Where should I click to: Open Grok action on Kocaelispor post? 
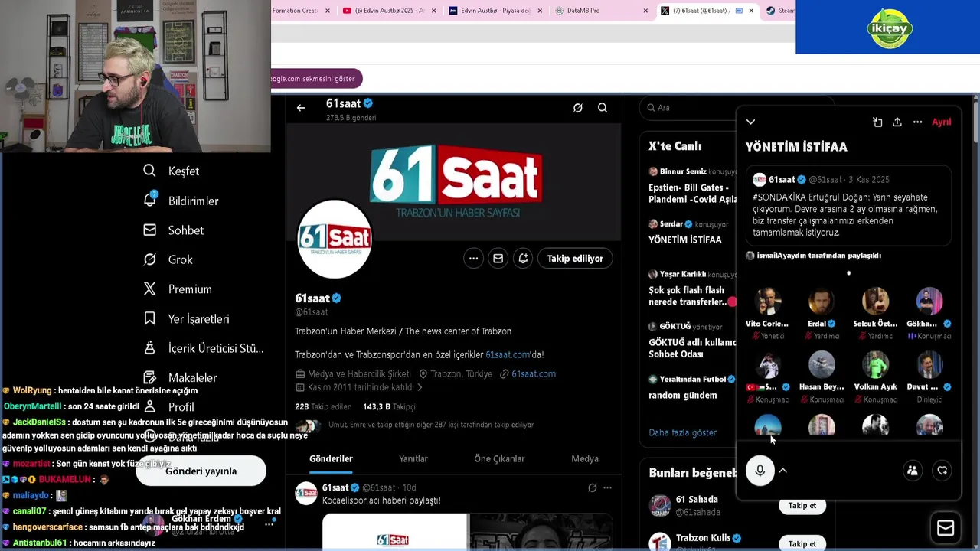[592, 488]
